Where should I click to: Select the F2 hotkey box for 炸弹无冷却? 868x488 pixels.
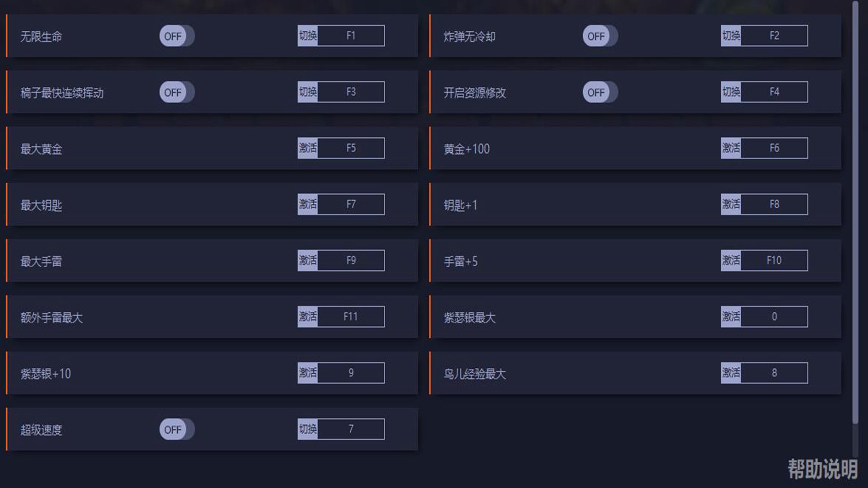pyautogui.click(x=774, y=36)
